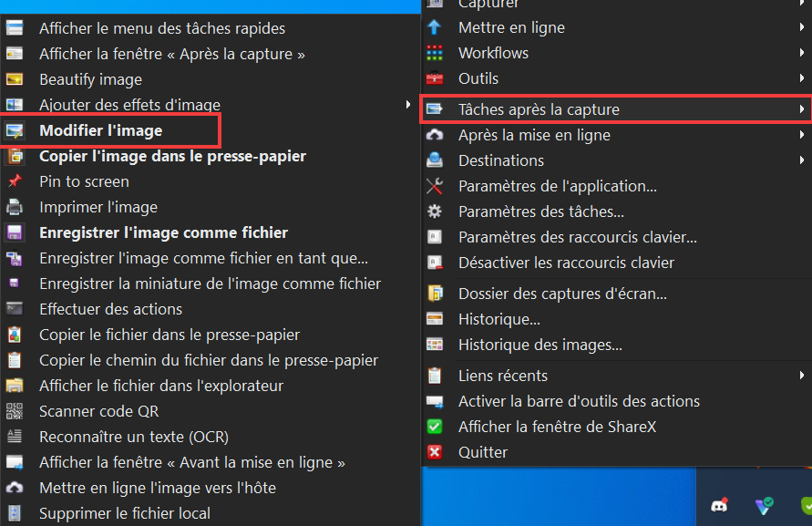Select Afficher le menu des tâches rapides
Viewport: 812px width, 526px height.
(210, 28)
